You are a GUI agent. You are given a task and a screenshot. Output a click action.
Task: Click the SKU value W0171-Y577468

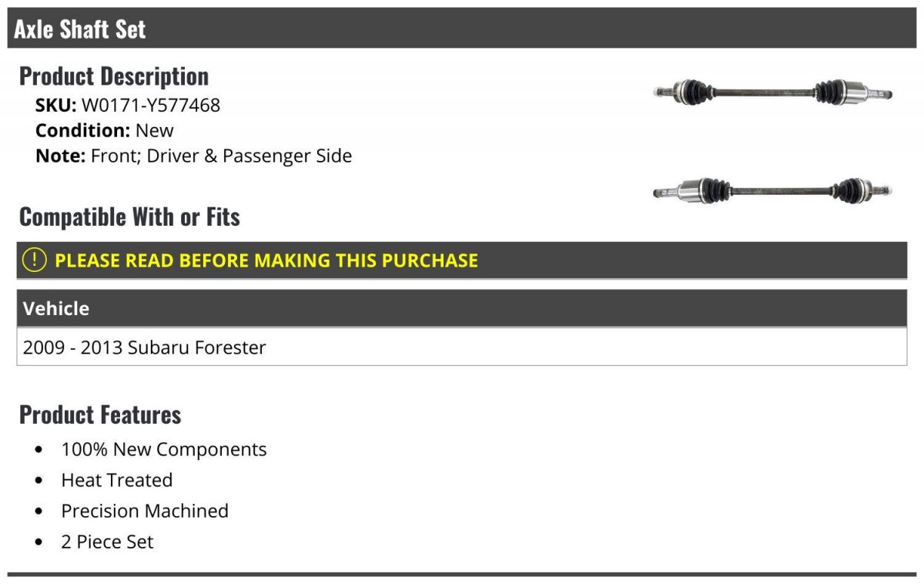tap(151, 105)
